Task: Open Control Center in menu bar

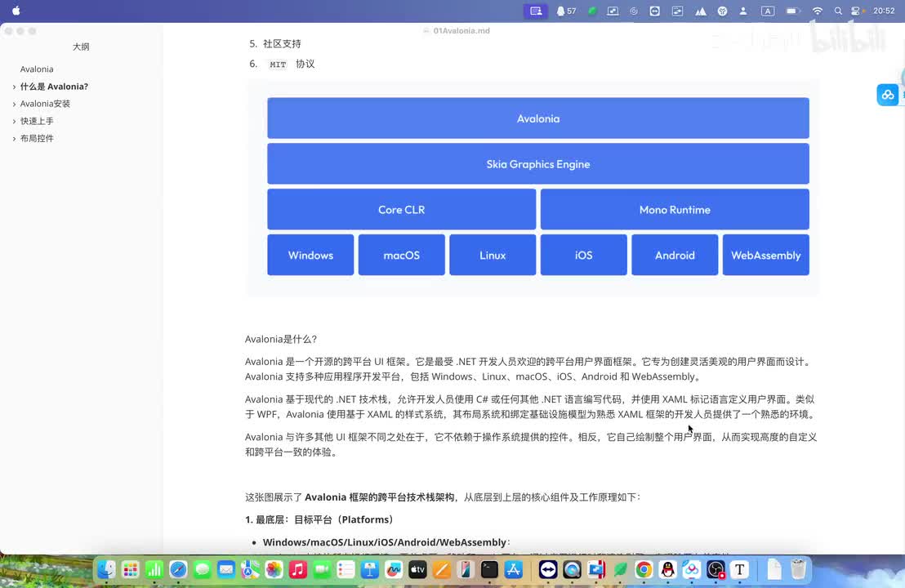Action: tap(857, 11)
